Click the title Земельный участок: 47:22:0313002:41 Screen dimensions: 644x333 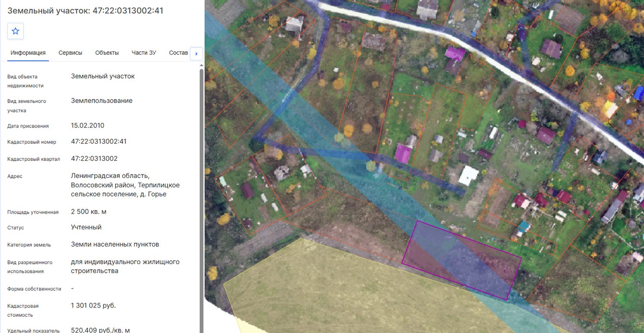(x=85, y=11)
